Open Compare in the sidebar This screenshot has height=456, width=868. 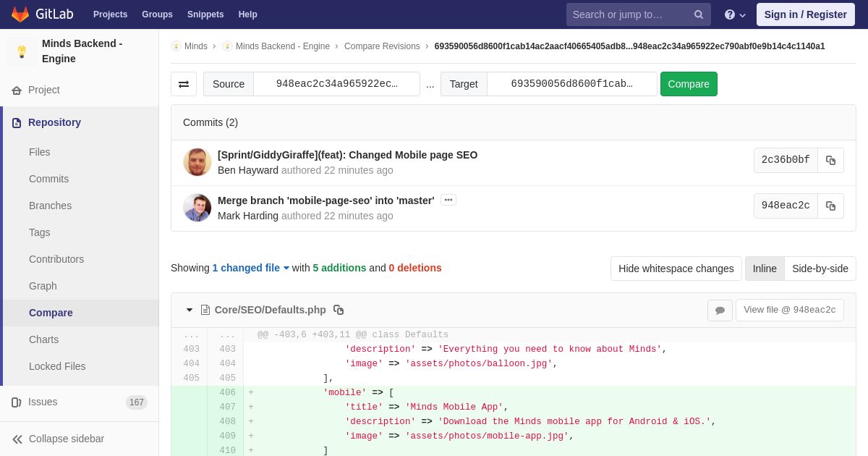51,313
